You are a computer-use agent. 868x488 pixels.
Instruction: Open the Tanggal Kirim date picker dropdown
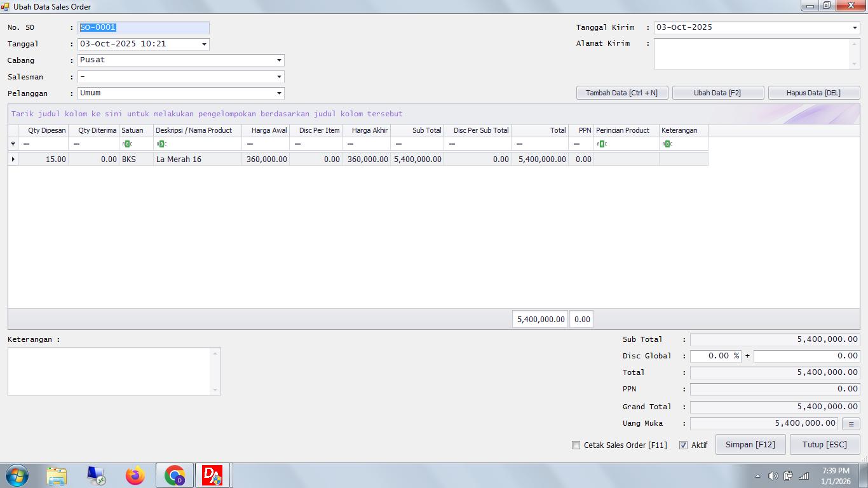(x=854, y=28)
